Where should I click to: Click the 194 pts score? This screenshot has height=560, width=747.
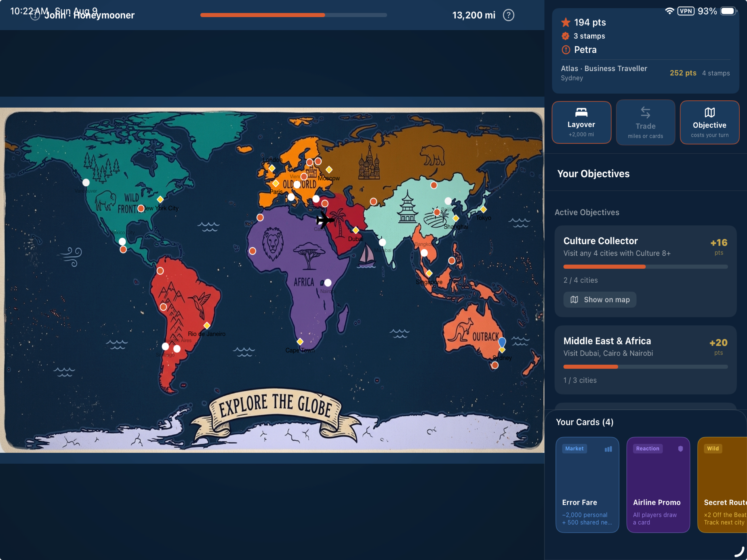(x=590, y=22)
